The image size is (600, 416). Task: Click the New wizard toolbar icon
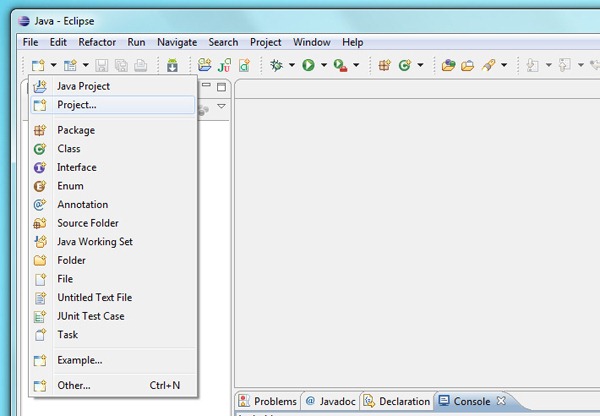(38, 65)
